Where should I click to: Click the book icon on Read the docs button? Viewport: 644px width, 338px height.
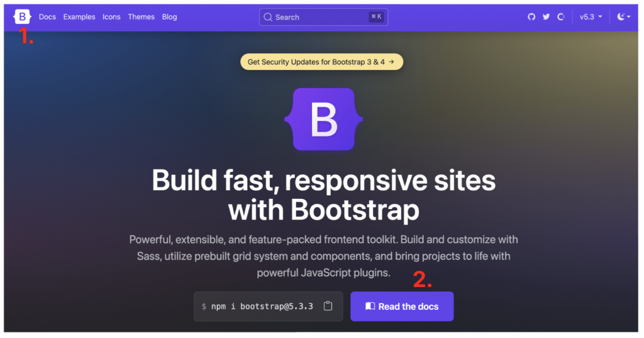point(370,306)
